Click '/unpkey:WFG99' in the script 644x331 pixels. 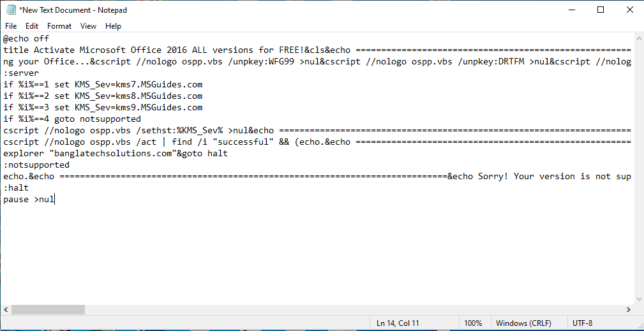(x=262, y=61)
